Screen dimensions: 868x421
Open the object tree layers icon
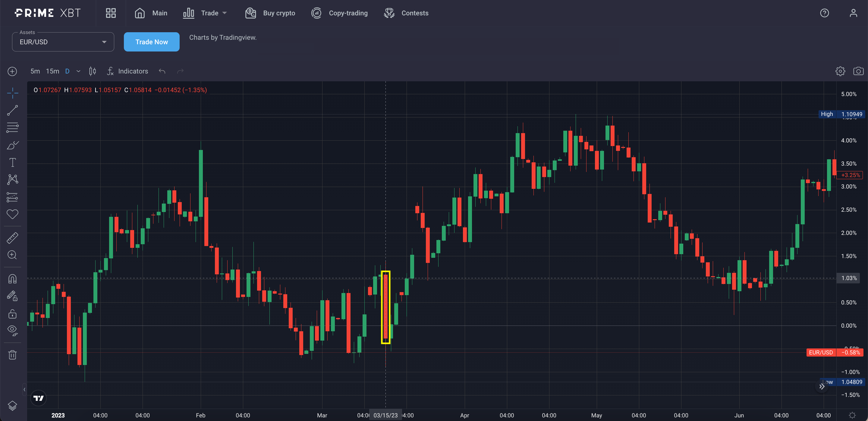click(x=12, y=406)
